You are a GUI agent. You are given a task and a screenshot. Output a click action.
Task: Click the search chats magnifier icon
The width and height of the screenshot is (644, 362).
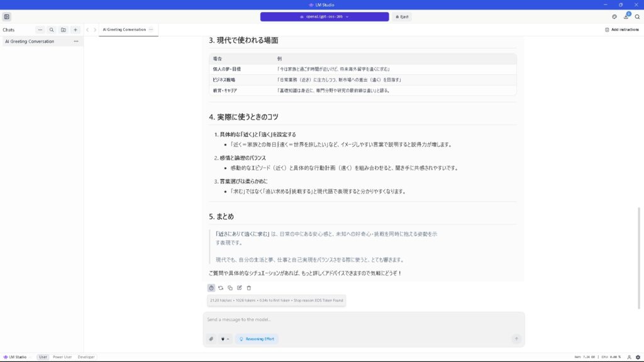tap(52, 30)
